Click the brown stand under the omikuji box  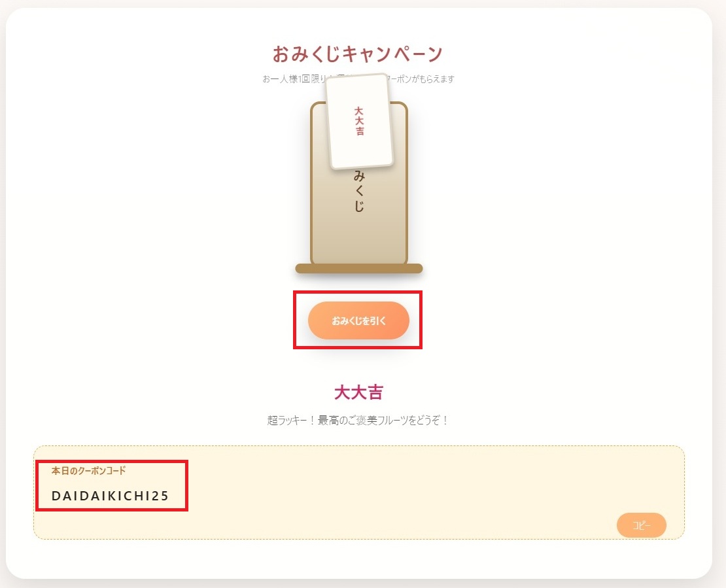(358, 269)
